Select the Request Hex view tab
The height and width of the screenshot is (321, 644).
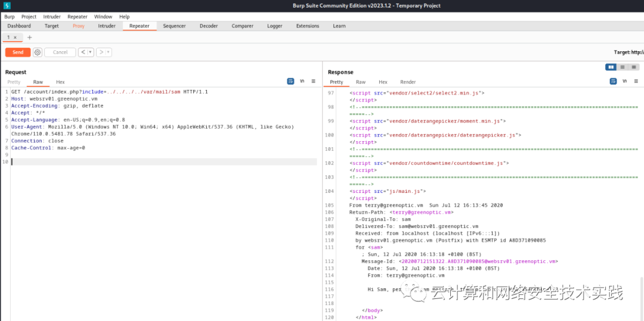click(60, 82)
